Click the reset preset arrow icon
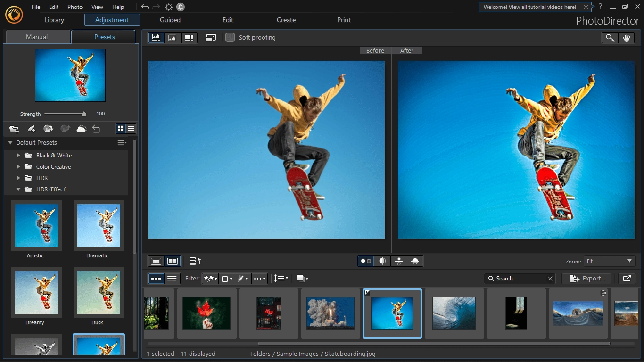 pos(96,129)
